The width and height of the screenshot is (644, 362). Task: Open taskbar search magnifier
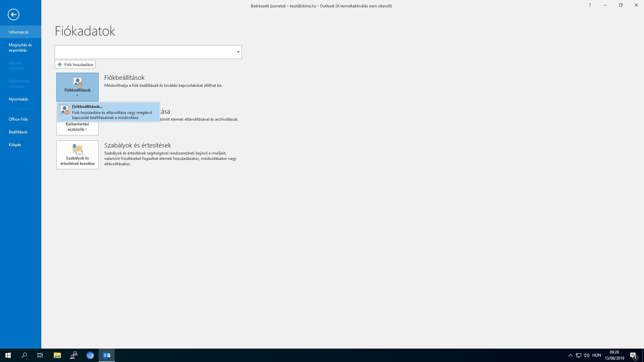(x=24, y=355)
